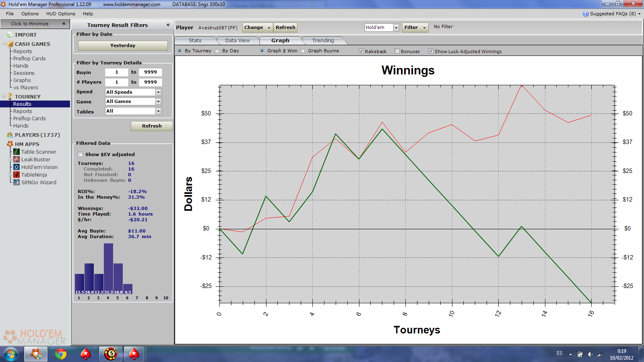This screenshot has width=644, height=362.
Task: Switch to the Stats tab
Action: pos(195,41)
